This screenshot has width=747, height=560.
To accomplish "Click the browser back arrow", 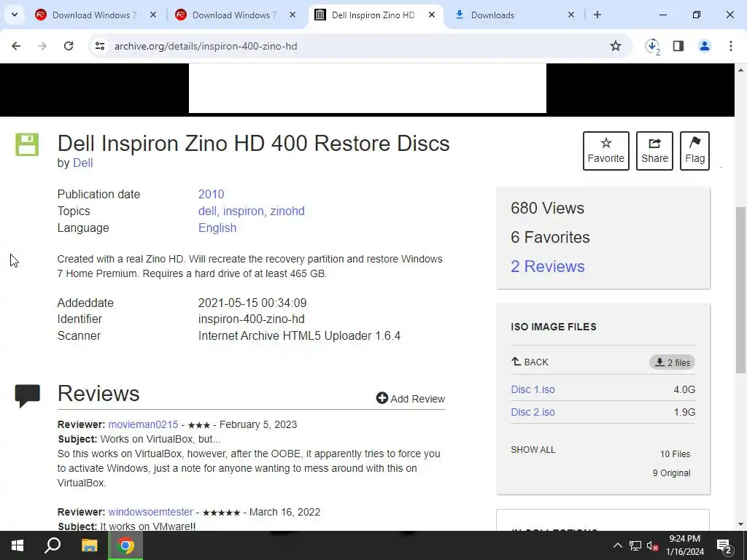I will coord(16,46).
